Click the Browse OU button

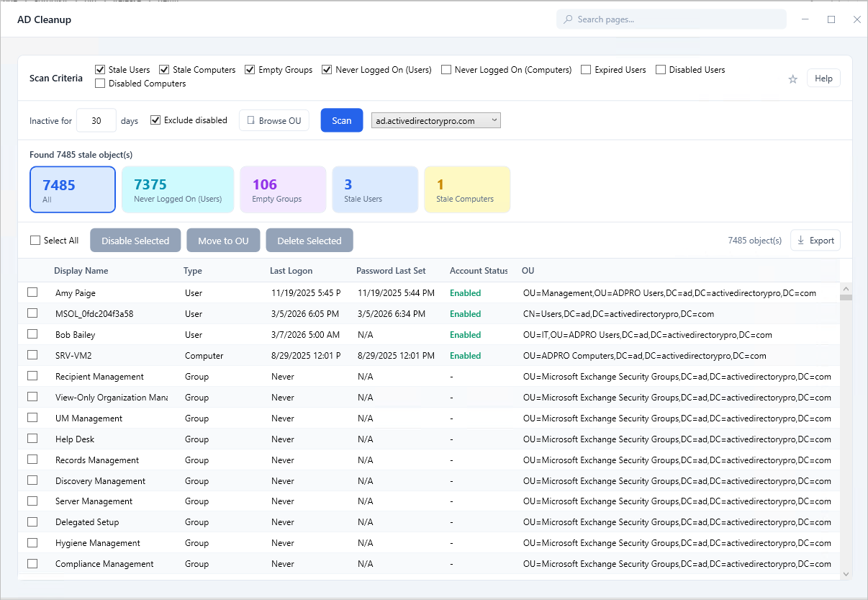(274, 120)
